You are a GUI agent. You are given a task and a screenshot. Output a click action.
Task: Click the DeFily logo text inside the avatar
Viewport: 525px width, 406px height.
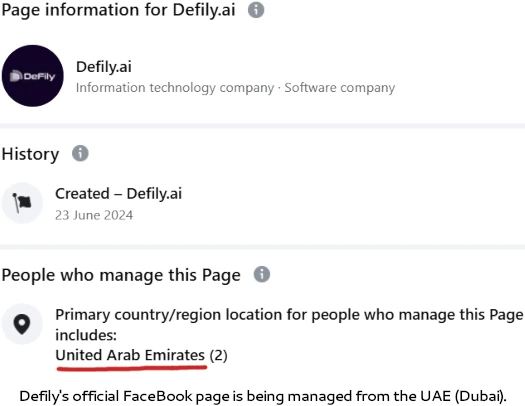click(32, 76)
